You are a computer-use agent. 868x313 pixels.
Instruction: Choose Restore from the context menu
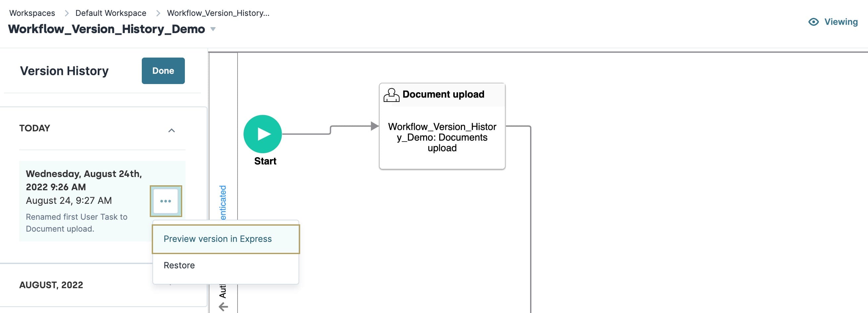click(x=226, y=266)
